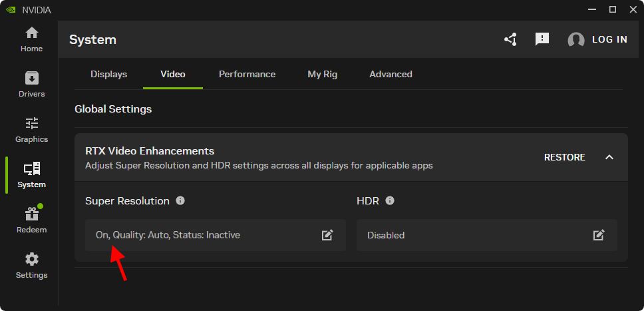Go to the Drivers section
The width and height of the screenshot is (644, 311).
32,85
